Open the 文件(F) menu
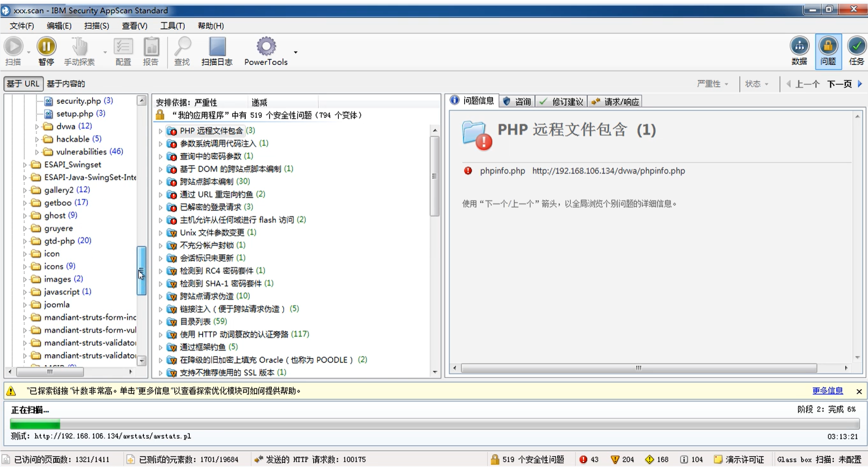 22,26
